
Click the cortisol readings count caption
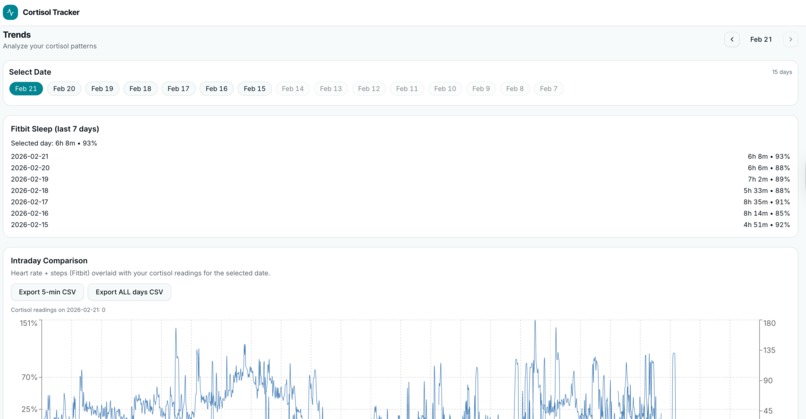point(58,310)
